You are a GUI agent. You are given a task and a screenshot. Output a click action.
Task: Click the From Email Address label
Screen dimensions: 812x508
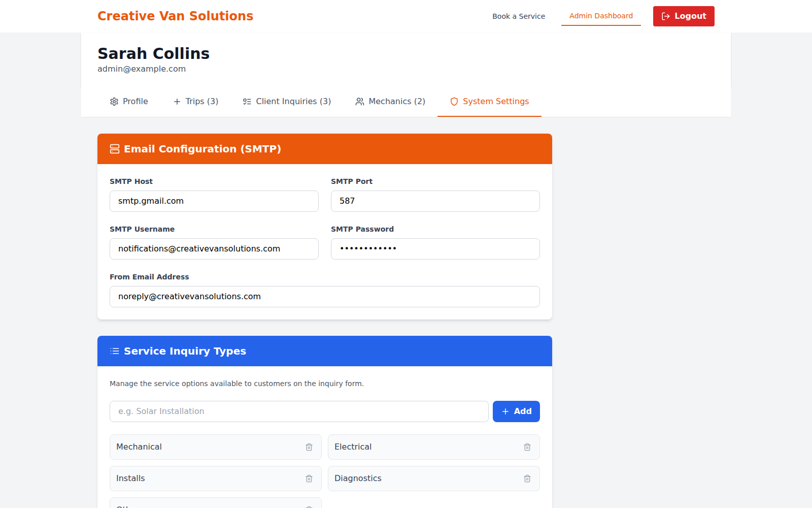(x=149, y=277)
